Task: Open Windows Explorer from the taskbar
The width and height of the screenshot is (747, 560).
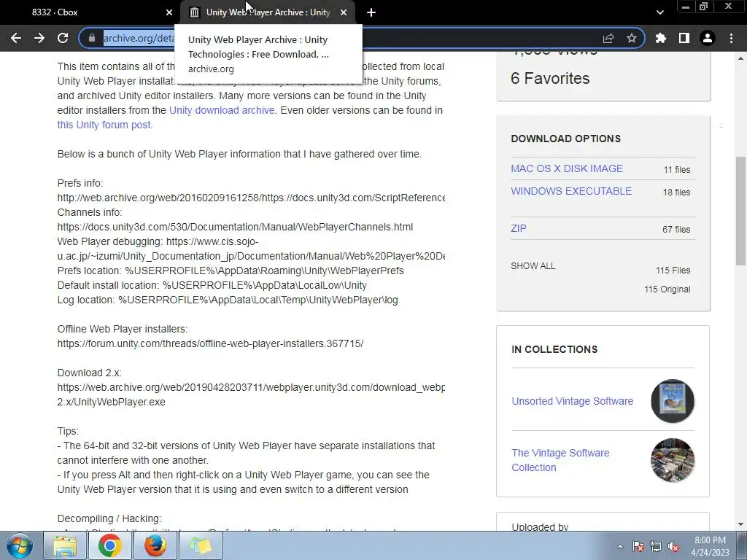Action: click(65, 545)
